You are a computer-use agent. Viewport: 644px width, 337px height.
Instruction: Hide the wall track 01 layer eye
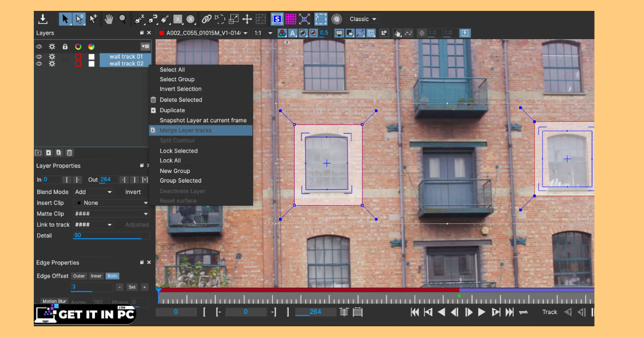[x=39, y=56]
